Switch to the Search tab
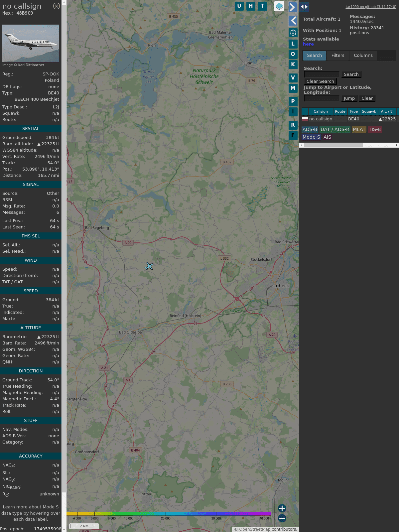Image resolution: width=399 pixels, height=532 pixels. (315, 56)
